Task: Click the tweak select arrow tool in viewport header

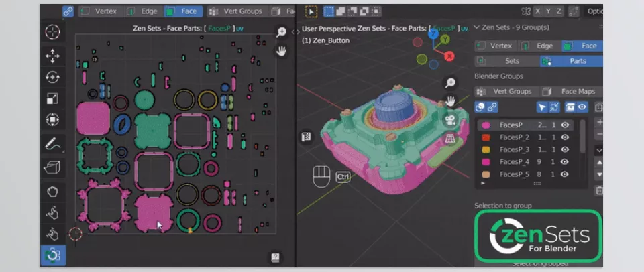Action: (311, 11)
